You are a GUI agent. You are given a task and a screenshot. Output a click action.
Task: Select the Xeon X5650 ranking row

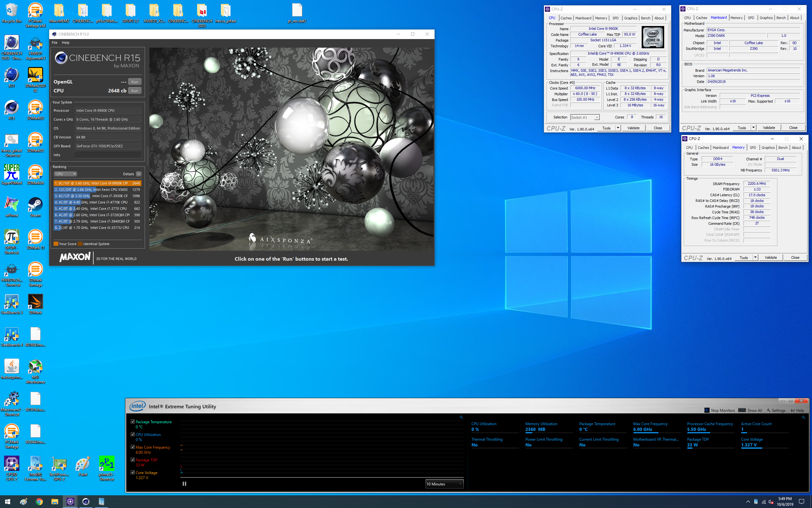97,190
